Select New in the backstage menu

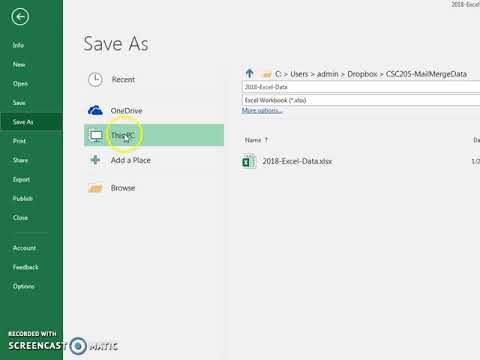point(19,64)
